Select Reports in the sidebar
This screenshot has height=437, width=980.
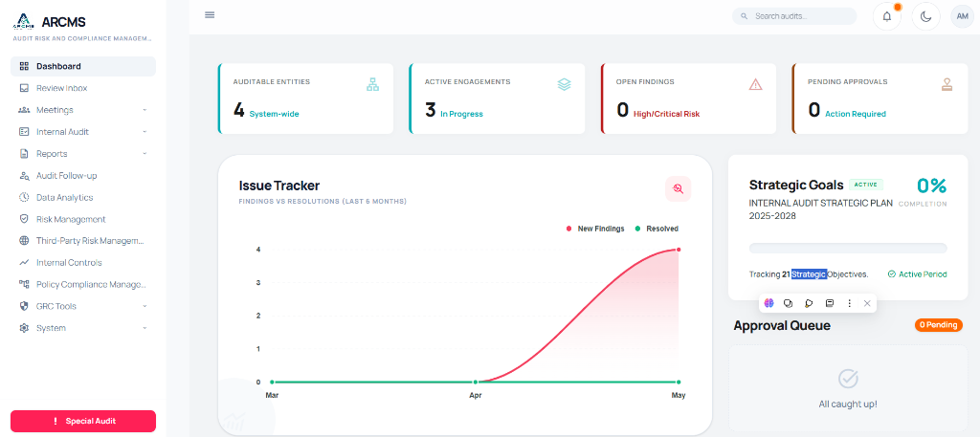click(x=83, y=154)
